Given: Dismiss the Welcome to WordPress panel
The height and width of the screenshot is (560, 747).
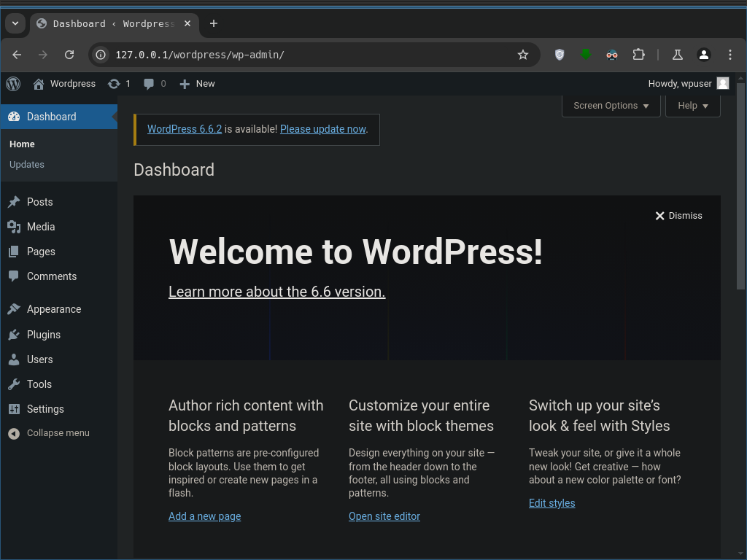Looking at the screenshot, I should tap(678, 216).
